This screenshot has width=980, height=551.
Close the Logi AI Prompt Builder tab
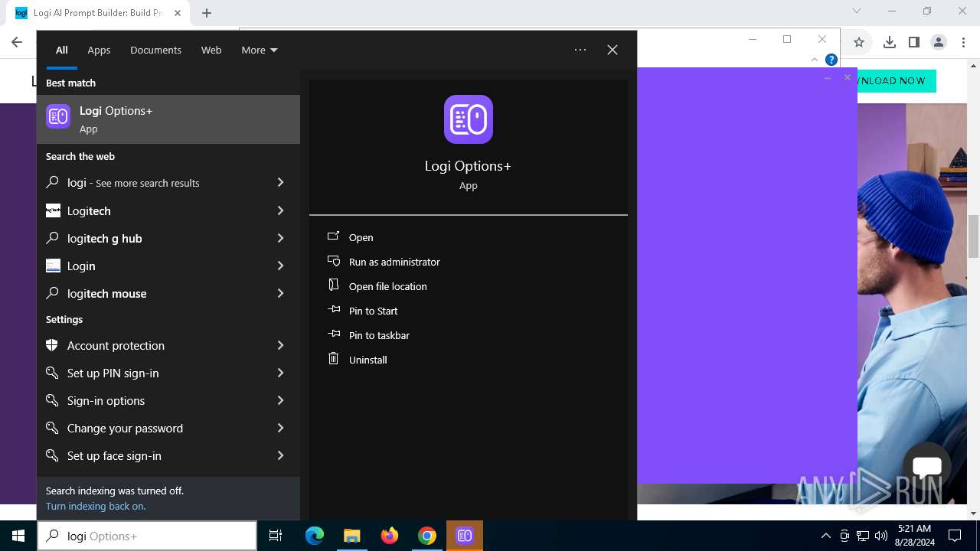(178, 13)
